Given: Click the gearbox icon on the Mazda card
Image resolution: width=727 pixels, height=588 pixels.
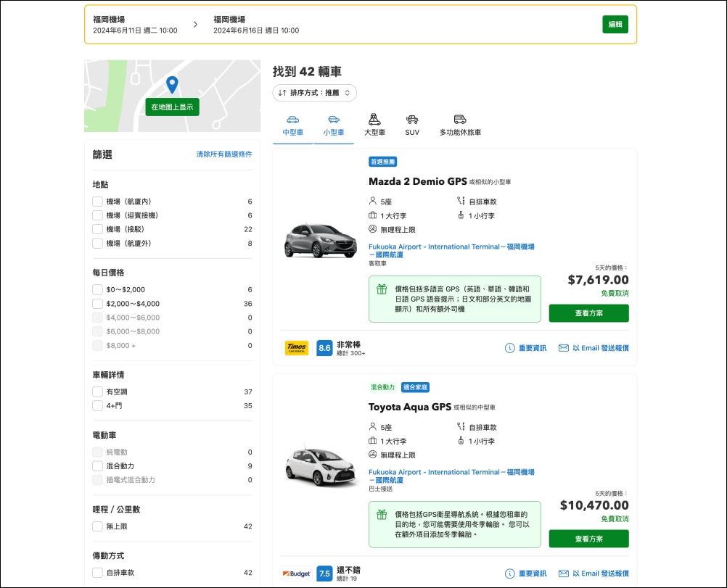Looking at the screenshot, I should [461, 201].
